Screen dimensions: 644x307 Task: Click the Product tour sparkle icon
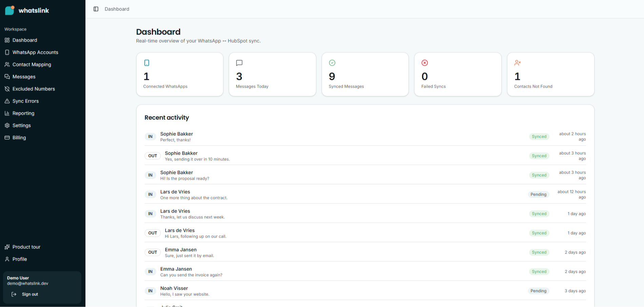click(x=7, y=247)
